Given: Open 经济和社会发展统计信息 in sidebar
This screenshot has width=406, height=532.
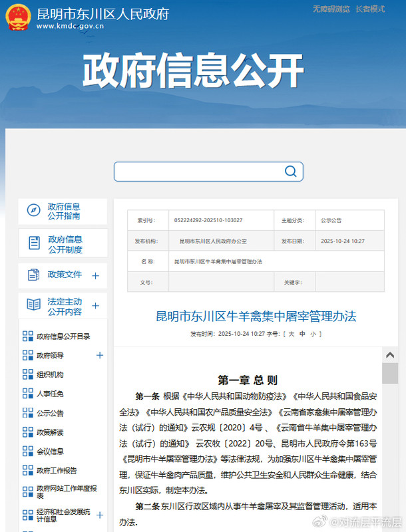Looking at the screenshot, I should [x=63, y=515].
